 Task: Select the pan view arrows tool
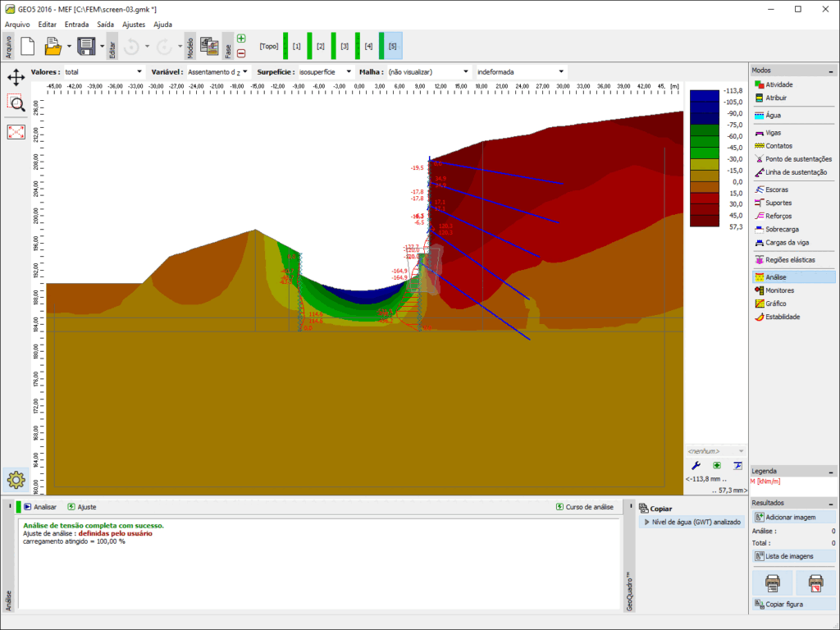tap(16, 78)
